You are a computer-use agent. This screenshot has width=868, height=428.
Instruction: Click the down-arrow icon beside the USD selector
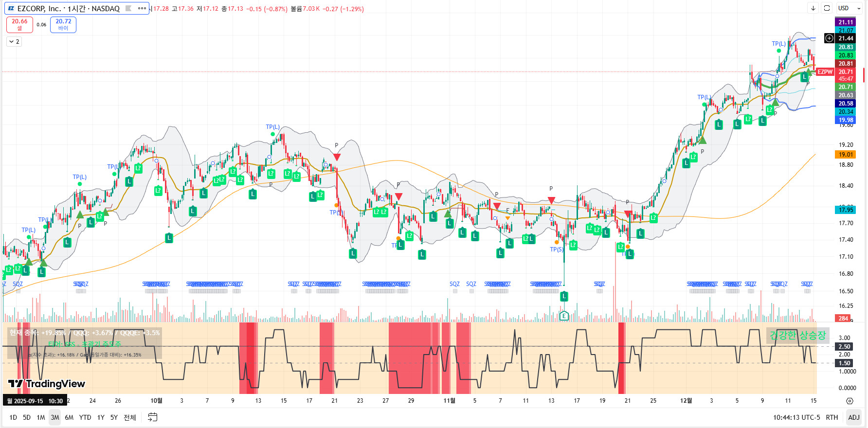[x=813, y=8]
